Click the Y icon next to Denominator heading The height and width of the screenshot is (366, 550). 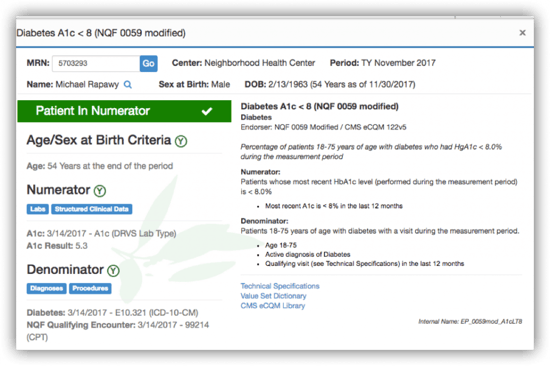pos(113,271)
